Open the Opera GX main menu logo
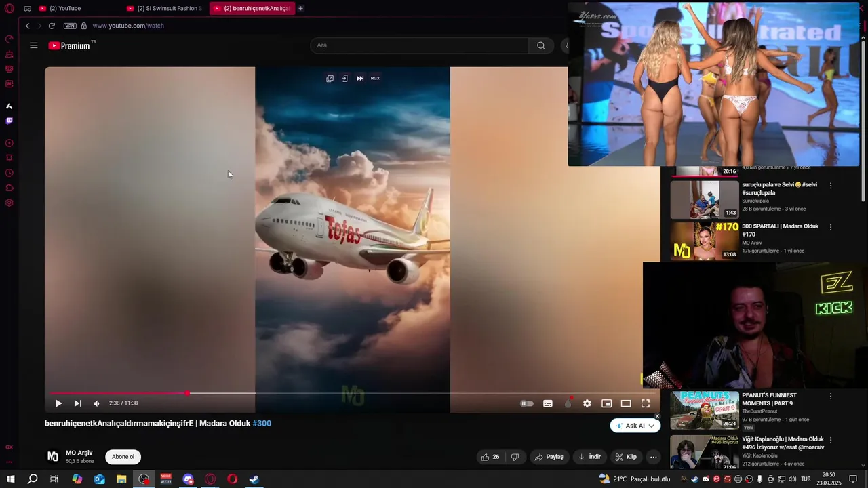 pyautogui.click(x=9, y=9)
